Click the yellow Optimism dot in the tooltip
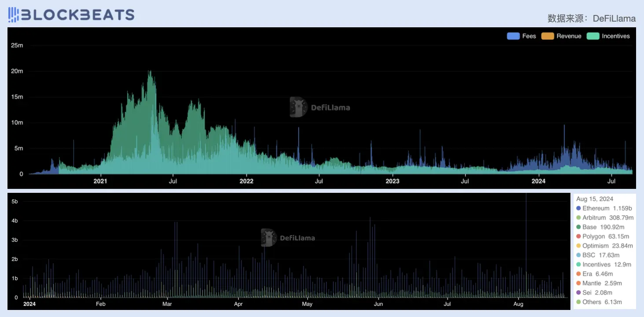Image resolution: width=644 pixels, height=317 pixels. 578,246
